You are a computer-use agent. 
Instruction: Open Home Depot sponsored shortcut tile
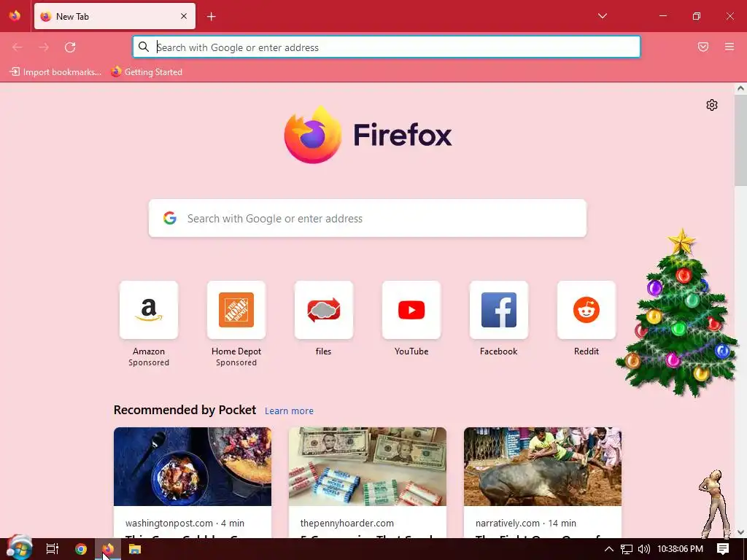click(236, 310)
